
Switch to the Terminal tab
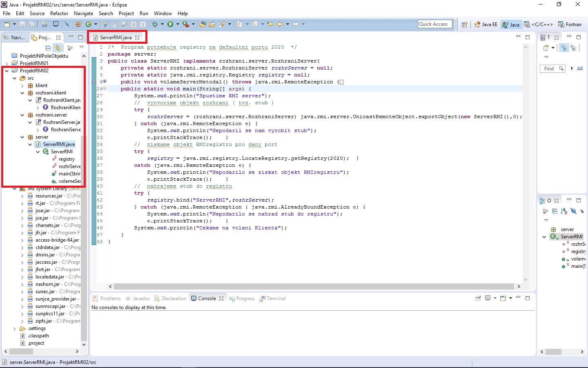tap(276, 298)
